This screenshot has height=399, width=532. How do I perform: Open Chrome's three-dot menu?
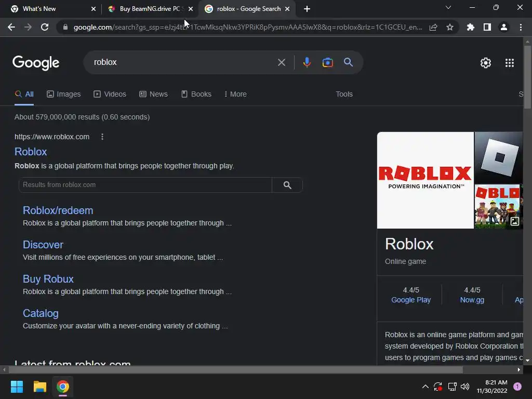click(x=521, y=27)
